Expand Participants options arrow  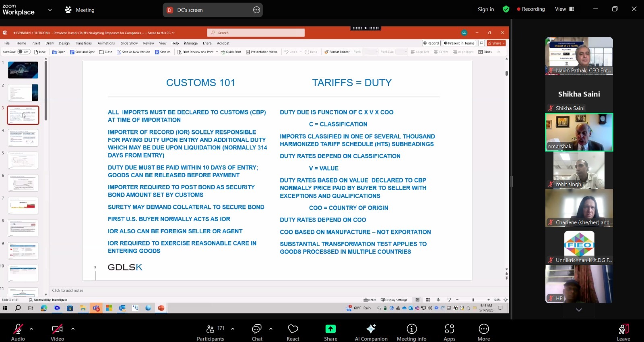pos(233,329)
